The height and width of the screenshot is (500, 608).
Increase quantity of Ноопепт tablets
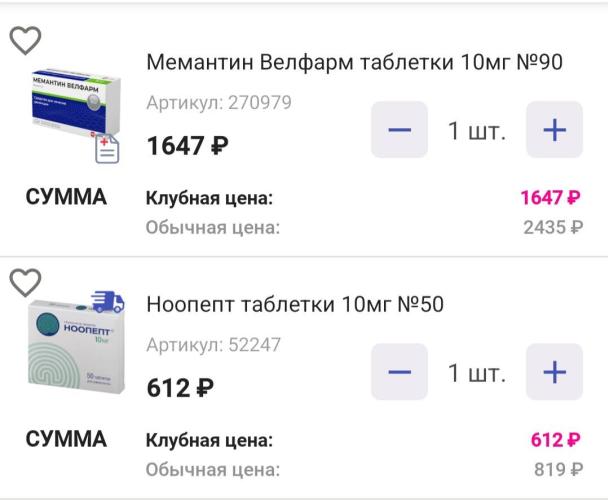coord(554,372)
